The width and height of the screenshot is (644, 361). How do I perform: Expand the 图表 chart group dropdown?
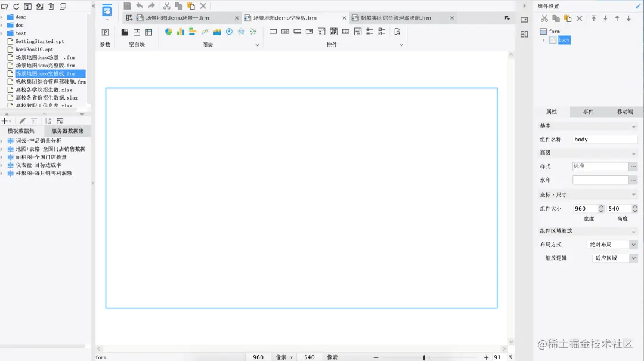click(258, 45)
